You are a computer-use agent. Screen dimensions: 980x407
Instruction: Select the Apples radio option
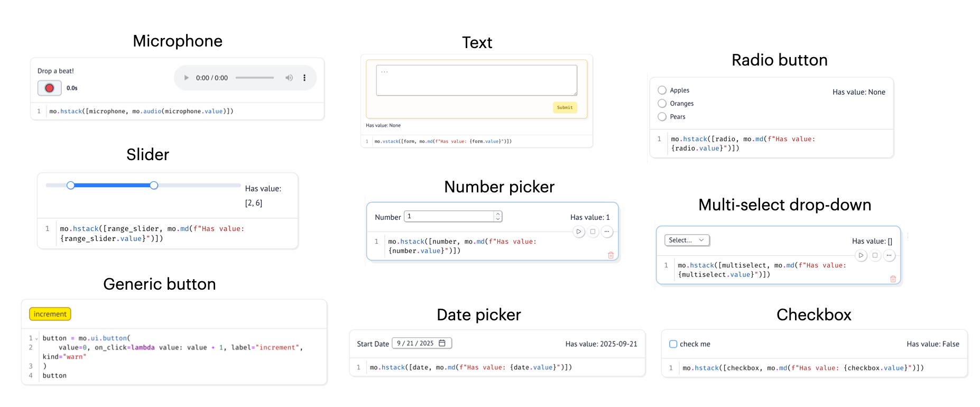662,90
